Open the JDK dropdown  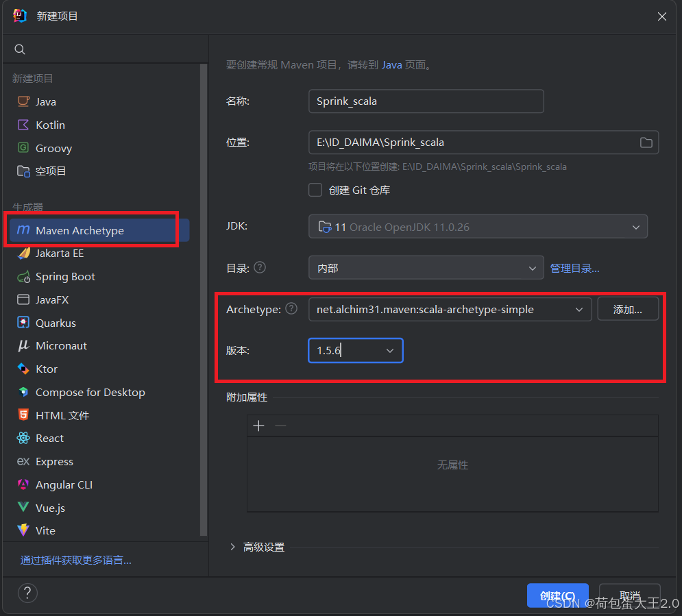coord(478,227)
